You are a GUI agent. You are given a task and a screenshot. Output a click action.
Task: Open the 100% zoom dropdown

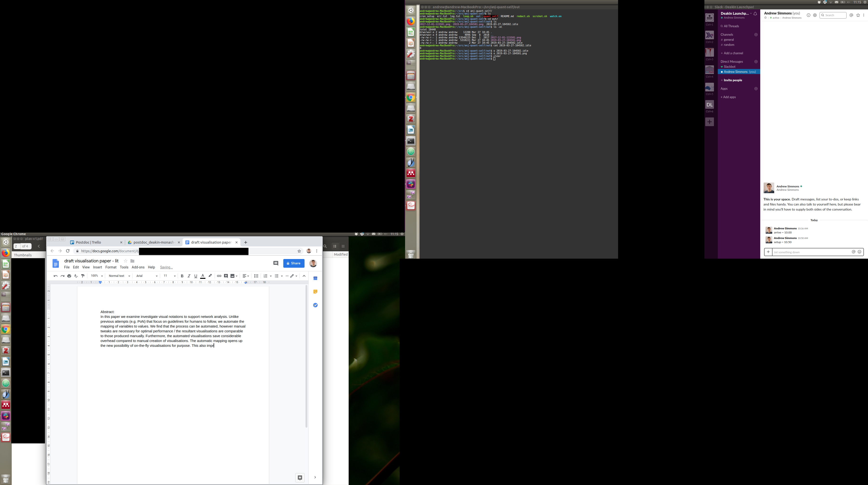tap(97, 276)
